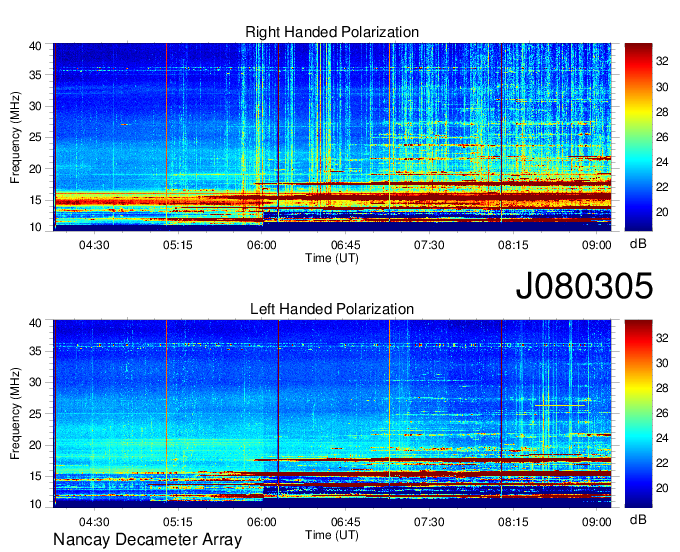Viewport: 680px width, 552px height.
Task: Click the "Right Handed Polarization" title
Action: [x=332, y=32]
